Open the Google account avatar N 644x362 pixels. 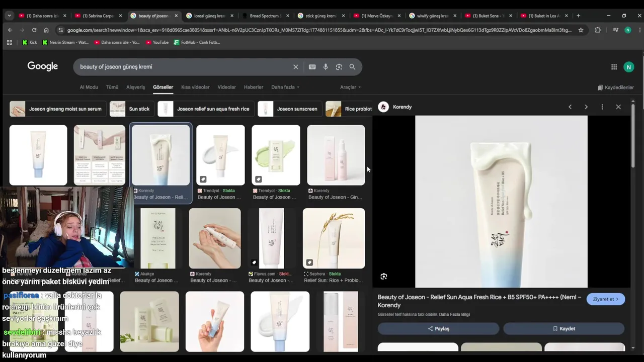coord(628,67)
